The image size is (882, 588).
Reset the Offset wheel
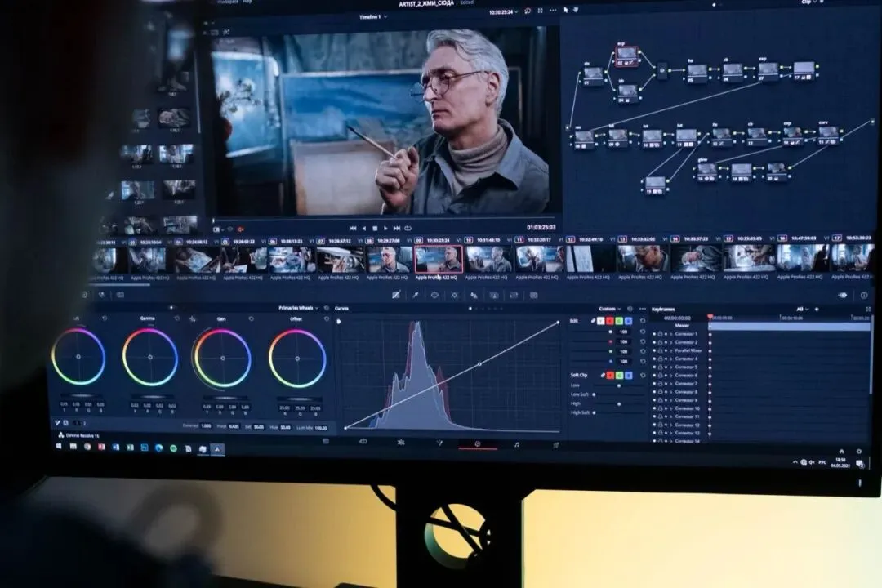pos(326,319)
